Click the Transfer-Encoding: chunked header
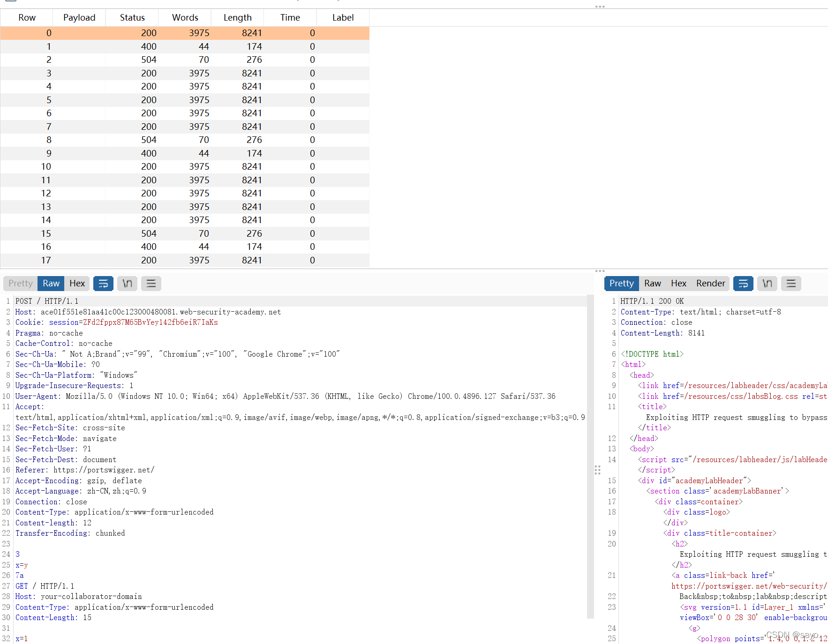Screen dimensions: 828x644 [x=70, y=533]
